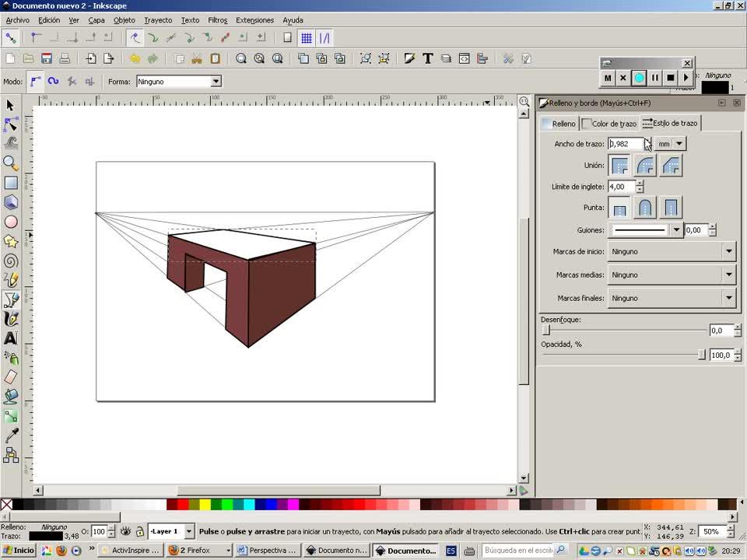
Task: Select the Eraser tool
Action: [x=11, y=377]
